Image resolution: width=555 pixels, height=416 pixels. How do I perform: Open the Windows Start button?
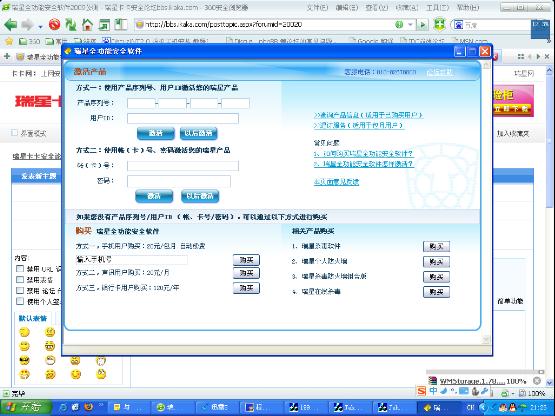pos(25,408)
